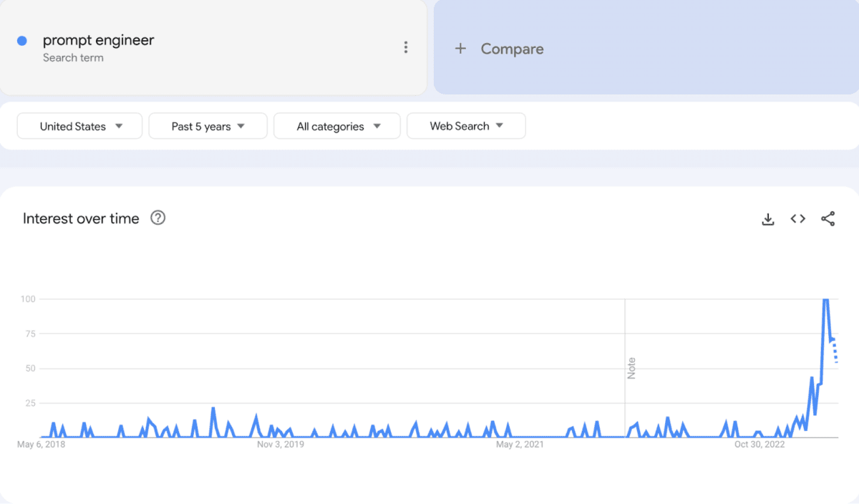This screenshot has width=859, height=504.
Task: Click the Search term subtitle text
Action: click(73, 58)
